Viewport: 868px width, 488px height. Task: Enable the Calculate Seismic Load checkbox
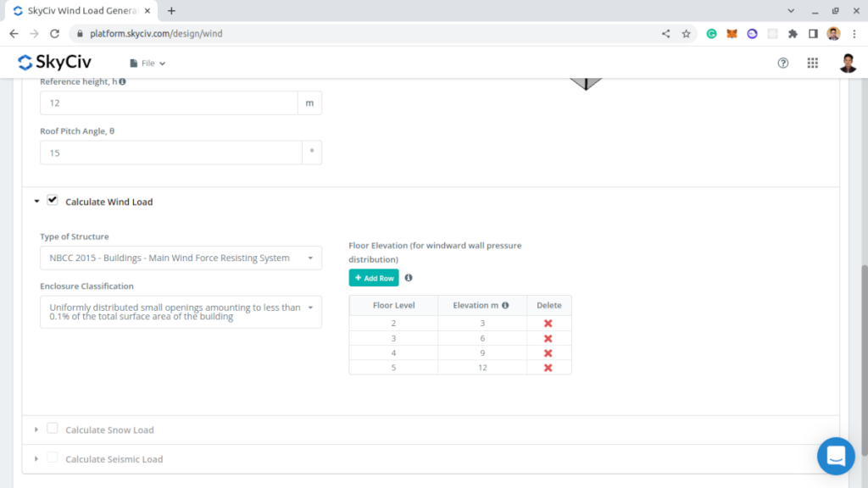tap(53, 457)
